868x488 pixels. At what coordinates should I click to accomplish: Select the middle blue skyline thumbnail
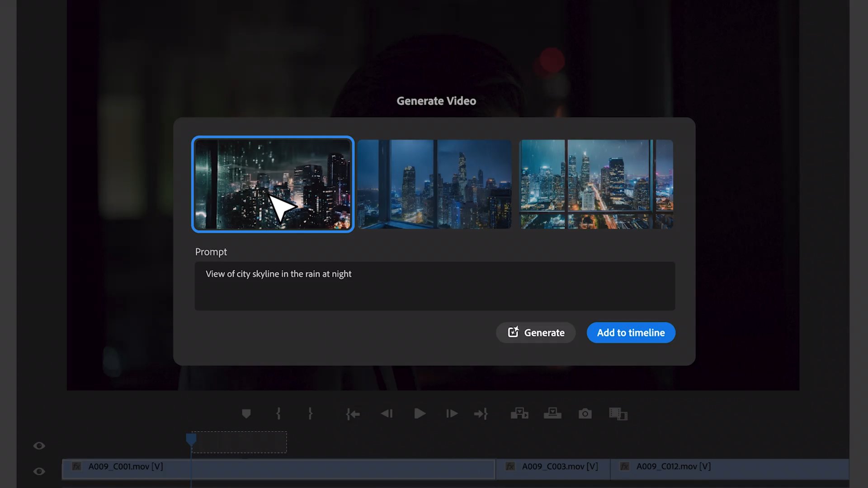pos(434,184)
